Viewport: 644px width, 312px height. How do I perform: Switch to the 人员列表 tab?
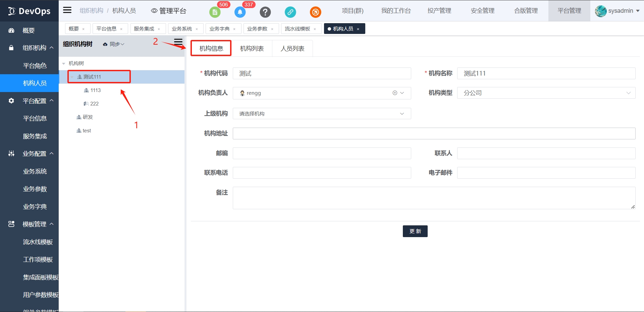[292, 49]
